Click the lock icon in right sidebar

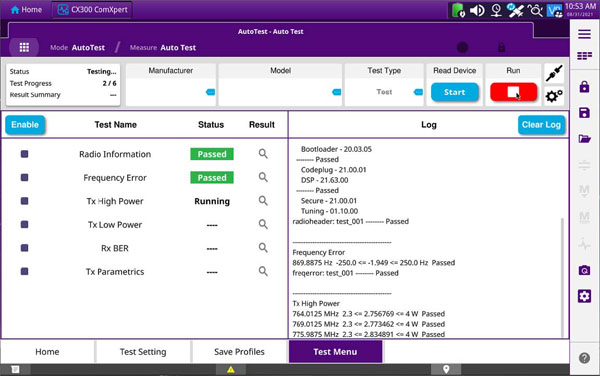584,87
